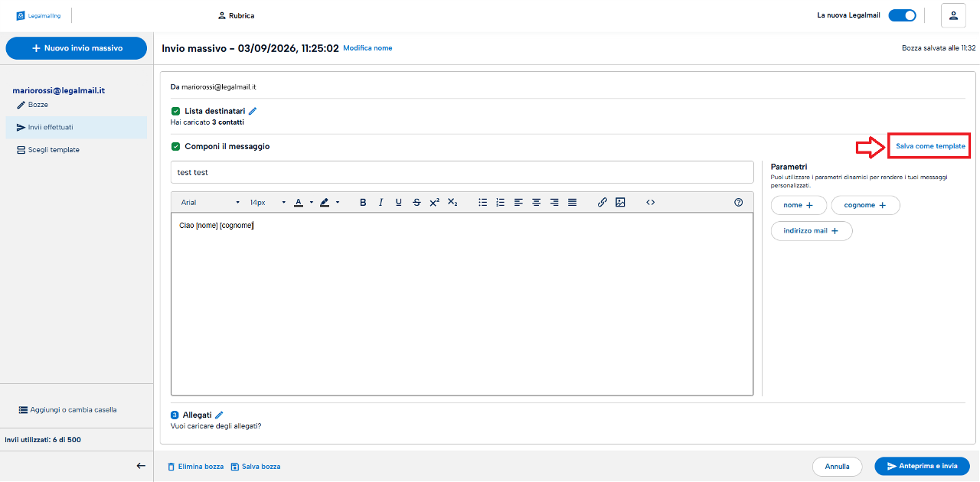Click the Lista destinatari green checkbox
Image resolution: width=980 pixels, height=482 pixels.
(x=175, y=111)
